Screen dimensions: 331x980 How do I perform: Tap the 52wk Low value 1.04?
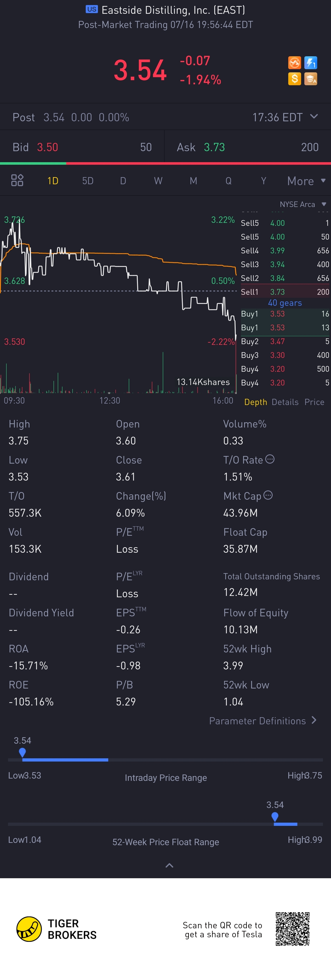coord(233,702)
